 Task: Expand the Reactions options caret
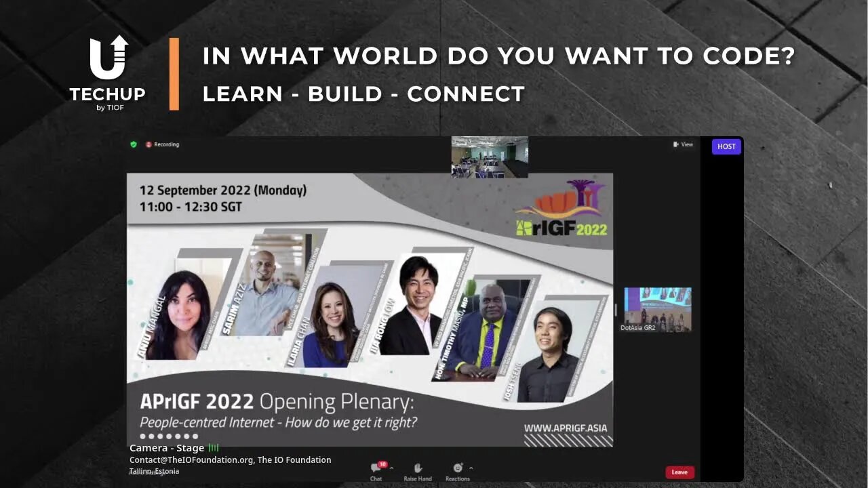(471, 468)
